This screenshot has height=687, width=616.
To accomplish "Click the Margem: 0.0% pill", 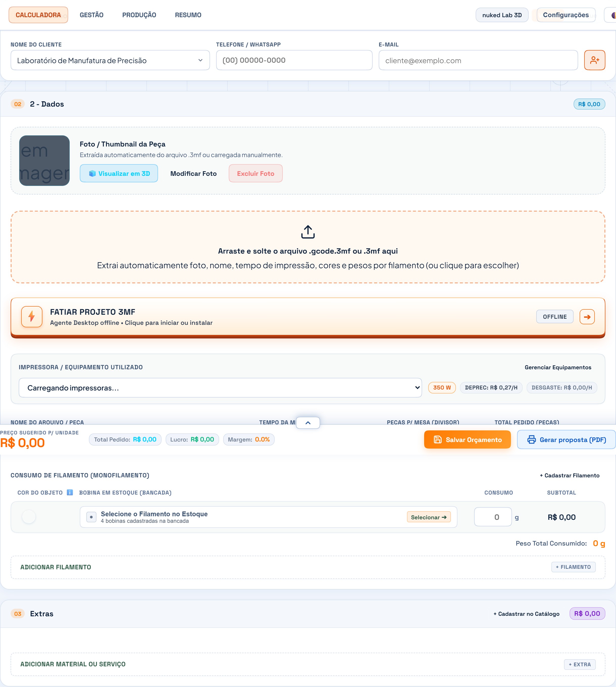I will pos(249,439).
